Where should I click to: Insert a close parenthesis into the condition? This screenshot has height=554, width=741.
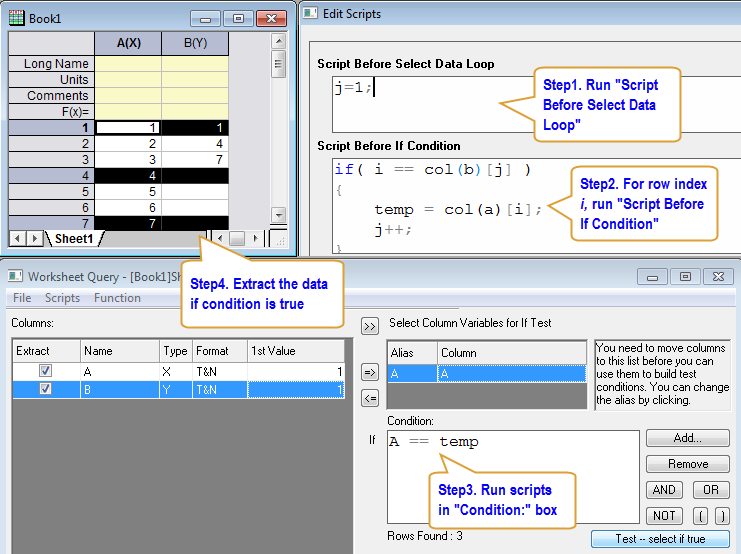click(x=722, y=516)
